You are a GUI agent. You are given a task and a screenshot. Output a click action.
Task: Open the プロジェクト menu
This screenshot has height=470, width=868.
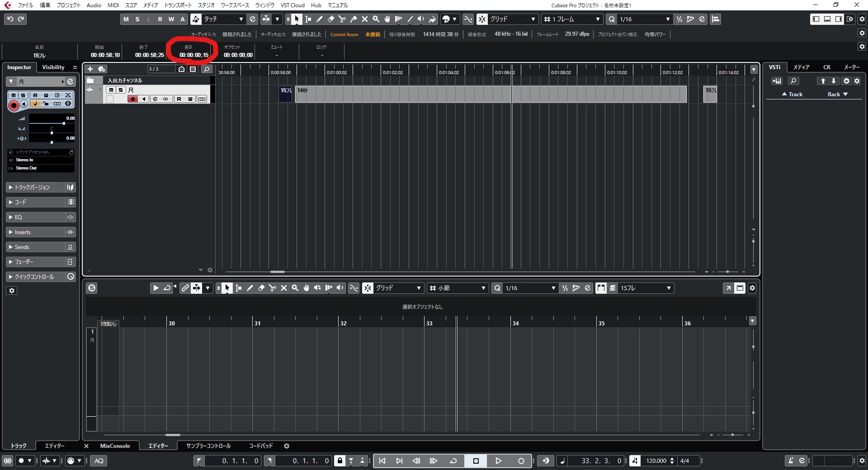coord(69,5)
